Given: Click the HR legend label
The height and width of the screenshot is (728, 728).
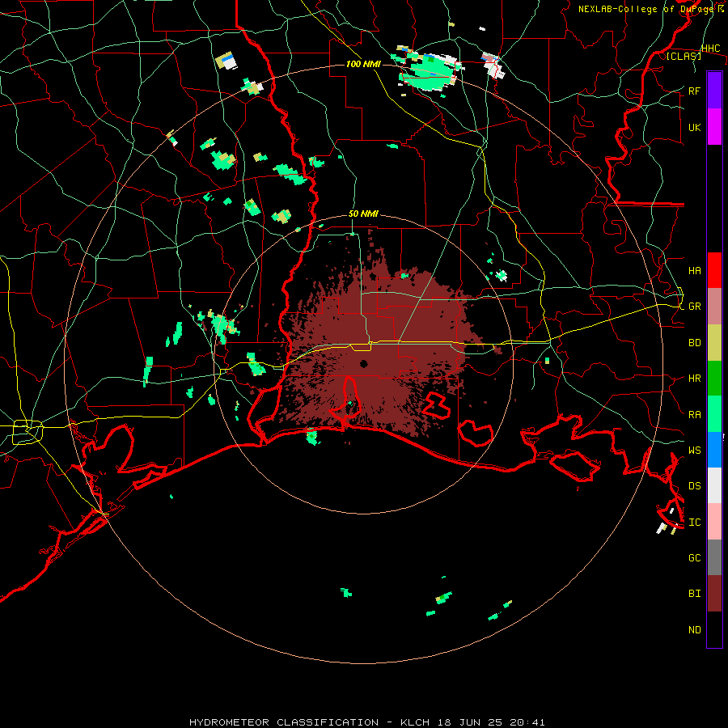Looking at the screenshot, I should (695, 379).
